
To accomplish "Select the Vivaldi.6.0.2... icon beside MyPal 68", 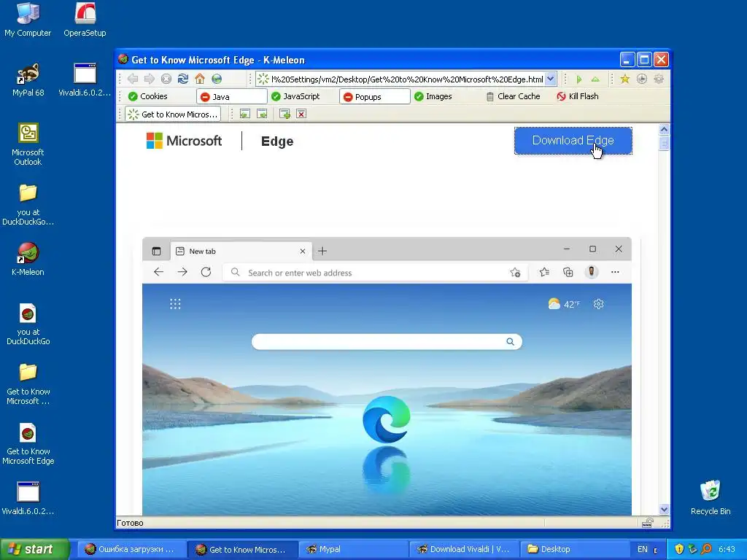I will click(x=85, y=79).
